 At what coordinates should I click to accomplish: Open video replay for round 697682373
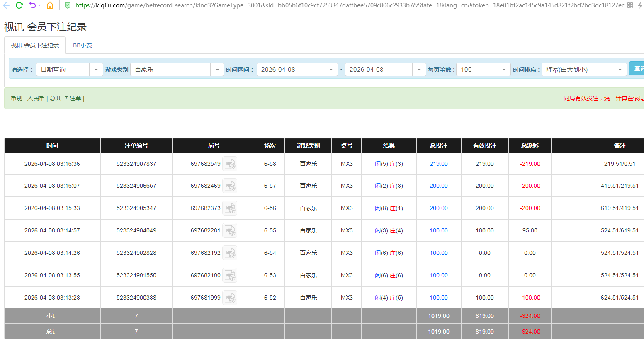[x=230, y=208]
